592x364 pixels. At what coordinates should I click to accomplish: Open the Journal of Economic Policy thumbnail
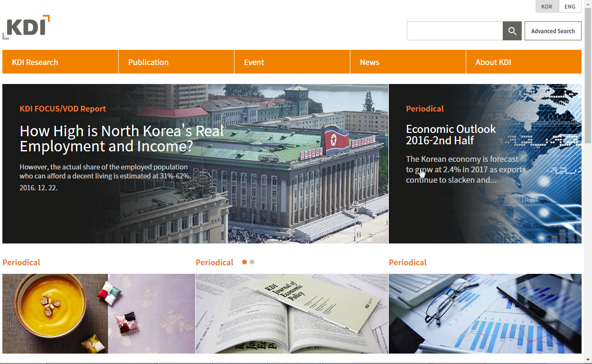point(291,313)
